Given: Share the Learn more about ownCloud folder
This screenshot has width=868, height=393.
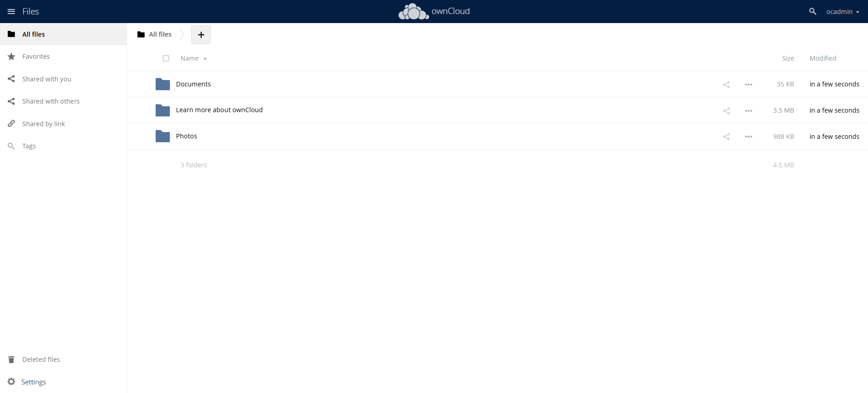Looking at the screenshot, I should point(726,111).
